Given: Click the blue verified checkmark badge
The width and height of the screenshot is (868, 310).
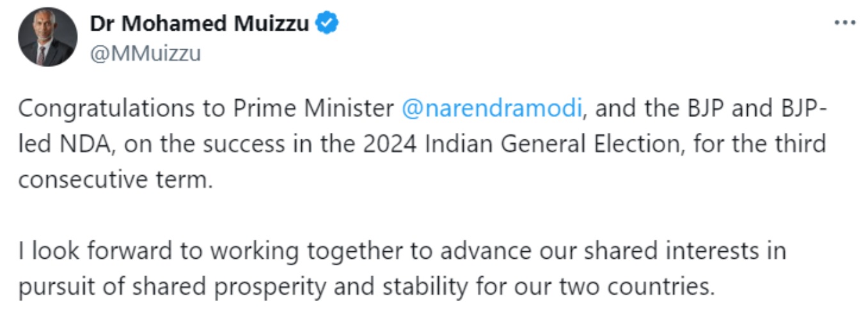Looking at the screenshot, I should coord(328,24).
